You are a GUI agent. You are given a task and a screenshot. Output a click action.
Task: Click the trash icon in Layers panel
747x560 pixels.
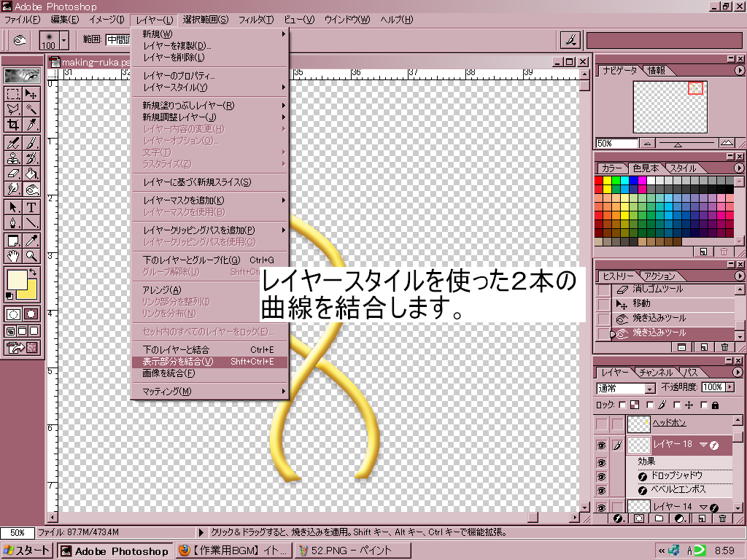pyautogui.click(x=723, y=518)
